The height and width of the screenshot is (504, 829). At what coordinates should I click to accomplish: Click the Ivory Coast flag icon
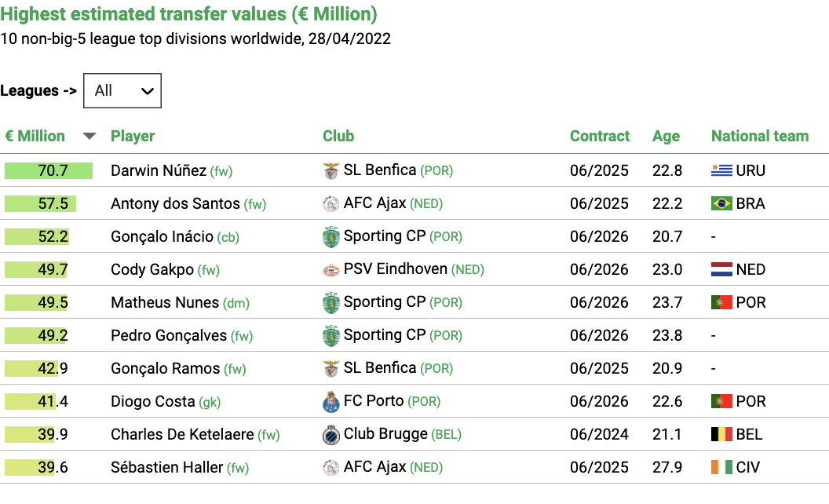721,467
